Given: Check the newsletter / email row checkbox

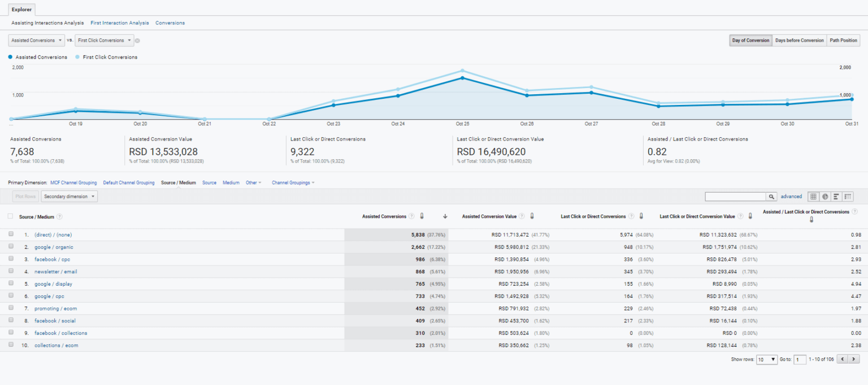Looking at the screenshot, I should pos(11,272).
